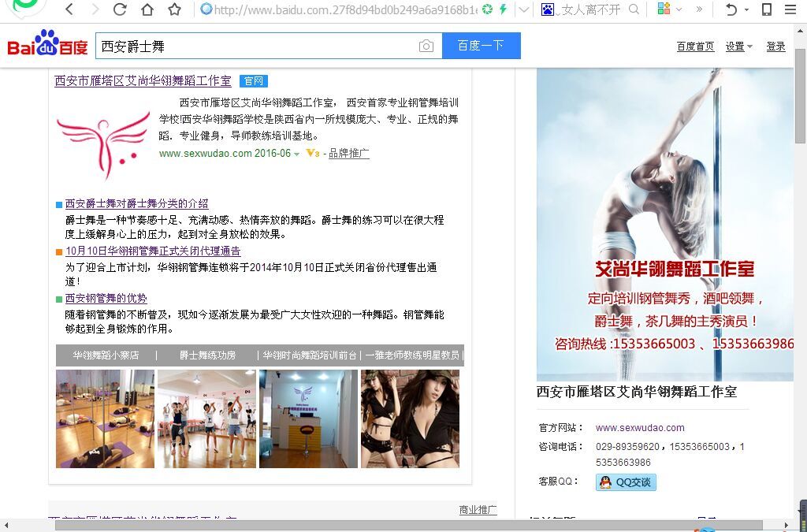Click the undo closed tab arrow icon
The width and height of the screenshot is (807, 532).
[731, 9]
